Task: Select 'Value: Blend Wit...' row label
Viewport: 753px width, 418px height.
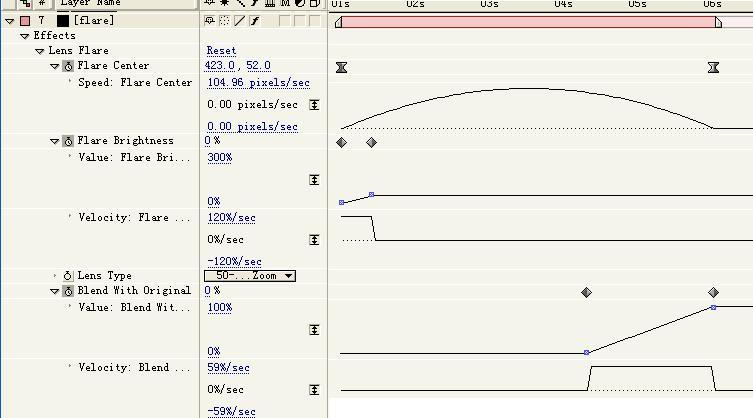Action: click(134, 307)
